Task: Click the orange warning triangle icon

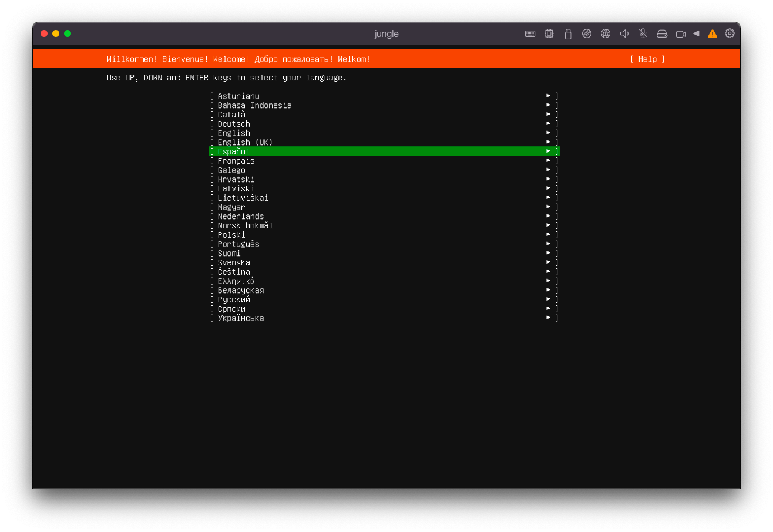Action: [712, 33]
